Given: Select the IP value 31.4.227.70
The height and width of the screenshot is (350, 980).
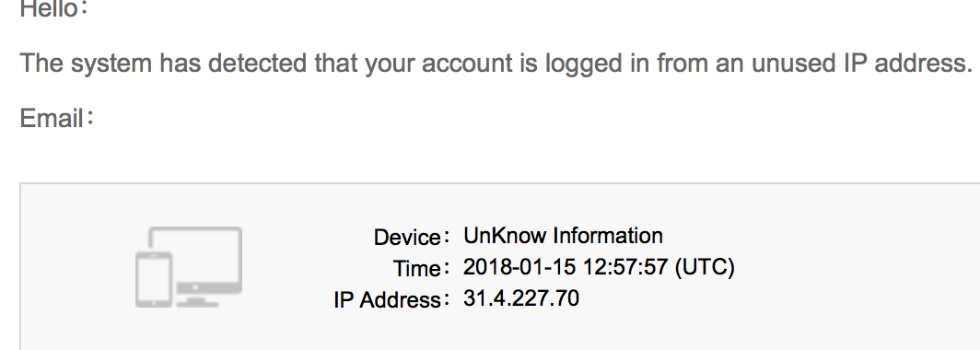Looking at the screenshot, I should 521,298.
